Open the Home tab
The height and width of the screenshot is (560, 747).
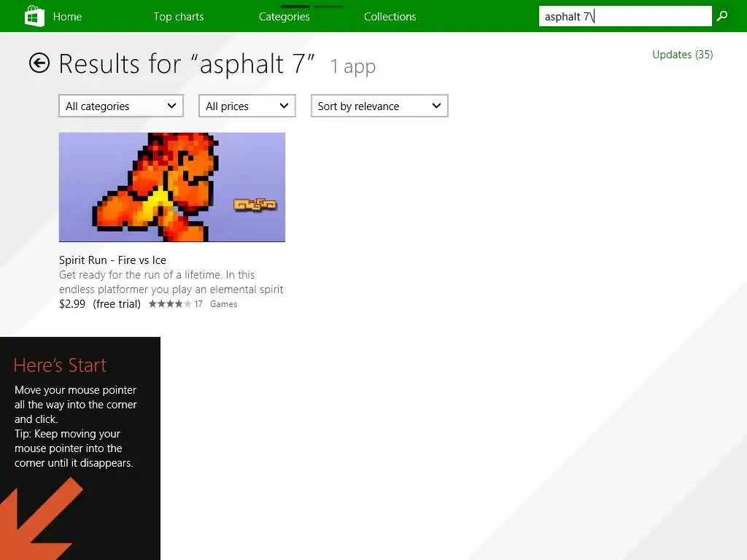(x=67, y=17)
